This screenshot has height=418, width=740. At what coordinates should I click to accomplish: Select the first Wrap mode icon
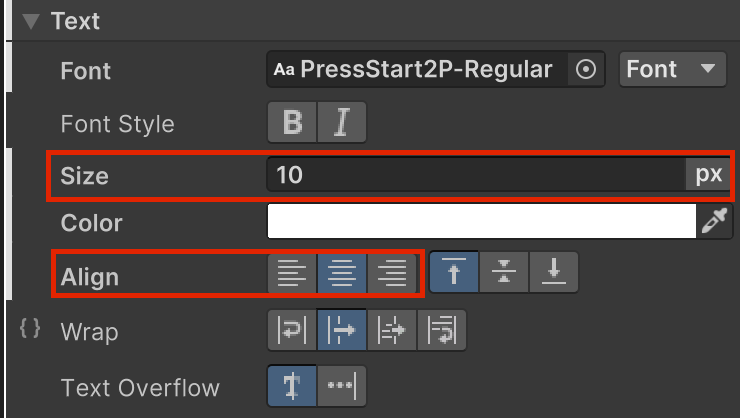click(292, 329)
